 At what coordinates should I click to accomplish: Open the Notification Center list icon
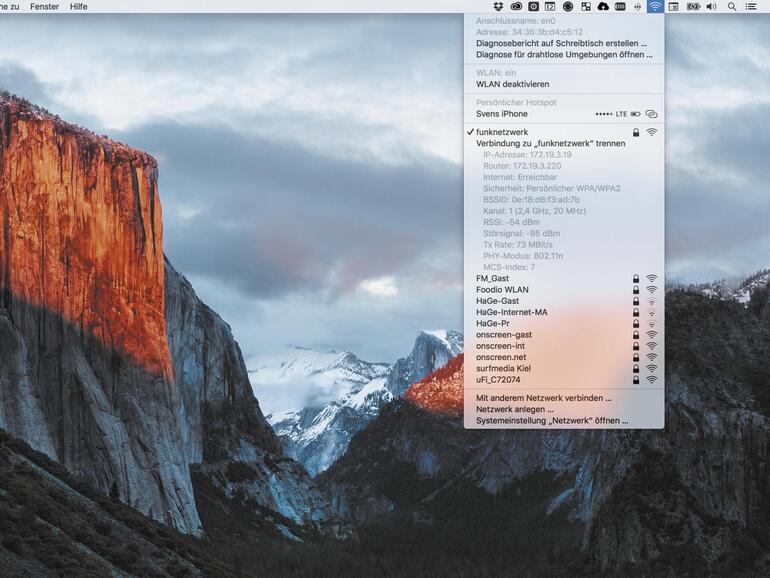click(x=750, y=6)
